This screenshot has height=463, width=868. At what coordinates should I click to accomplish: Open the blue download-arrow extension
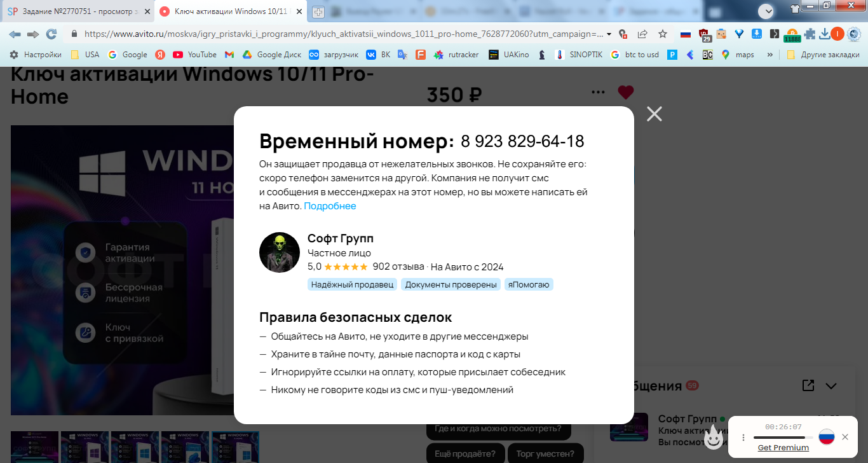click(x=757, y=34)
